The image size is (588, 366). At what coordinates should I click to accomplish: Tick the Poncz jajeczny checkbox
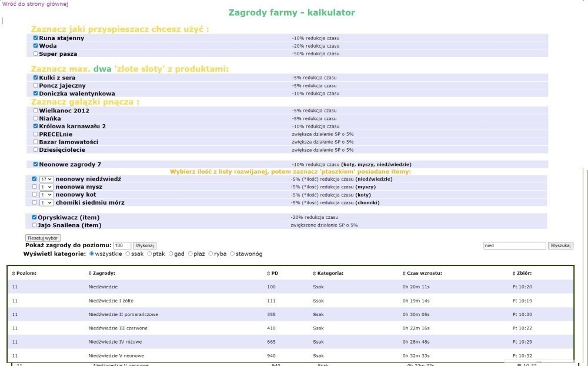tap(36, 85)
